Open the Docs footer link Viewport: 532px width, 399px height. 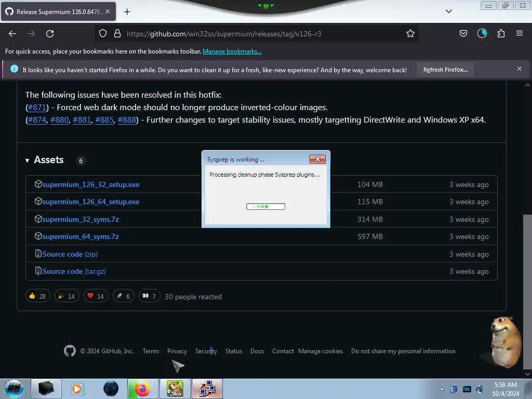(x=257, y=351)
